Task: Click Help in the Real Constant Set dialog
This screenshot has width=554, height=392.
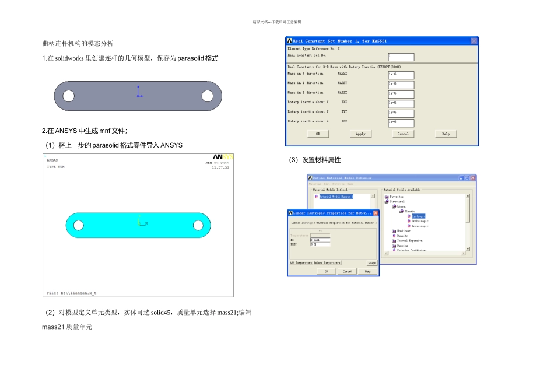Action: 446,134
